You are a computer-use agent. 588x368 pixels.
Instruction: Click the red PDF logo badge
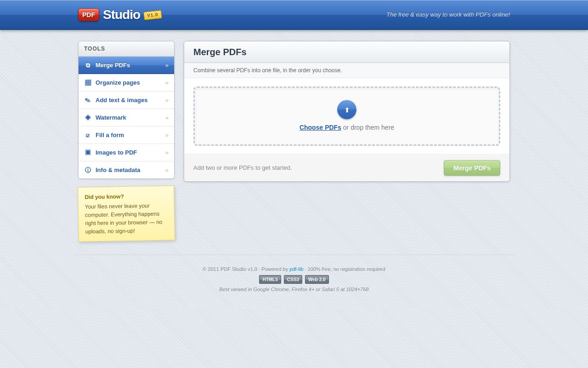[89, 15]
